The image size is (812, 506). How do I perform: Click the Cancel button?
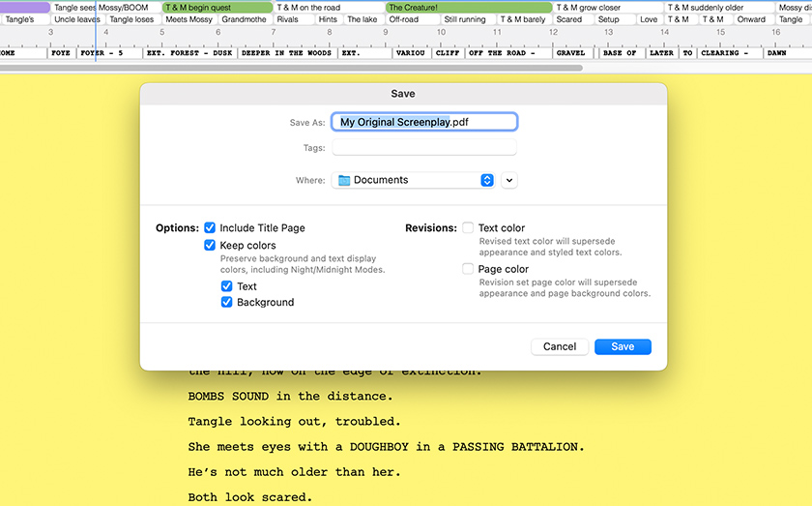(x=560, y=346)
